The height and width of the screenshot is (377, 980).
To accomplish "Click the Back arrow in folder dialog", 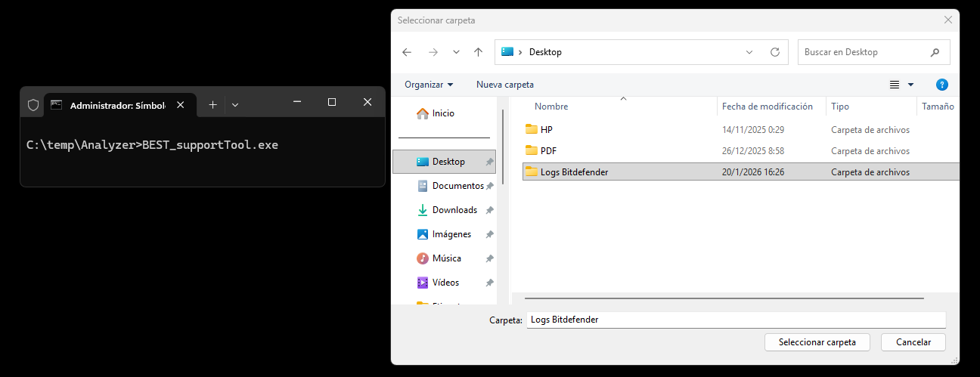I will pos(407,52).
